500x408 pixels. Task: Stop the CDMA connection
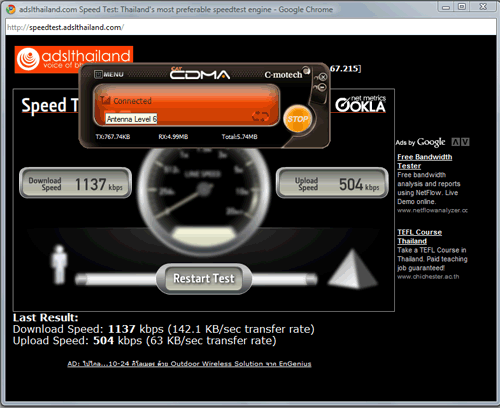click(298, 119)
